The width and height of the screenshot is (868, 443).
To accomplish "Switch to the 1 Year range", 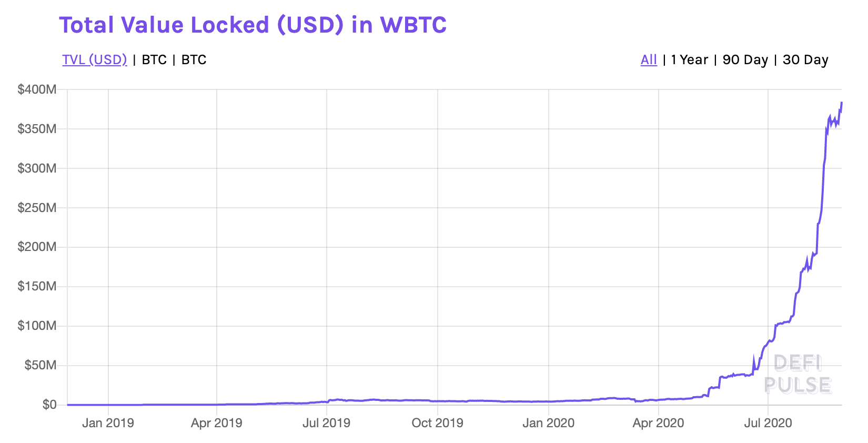I will pyautogui.click(x=689, y=60).
